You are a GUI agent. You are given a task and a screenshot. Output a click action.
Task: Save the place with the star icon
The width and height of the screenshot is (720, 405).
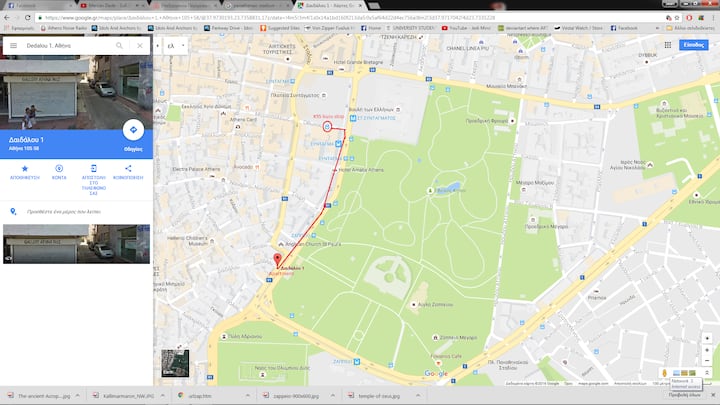click(24, 168)
